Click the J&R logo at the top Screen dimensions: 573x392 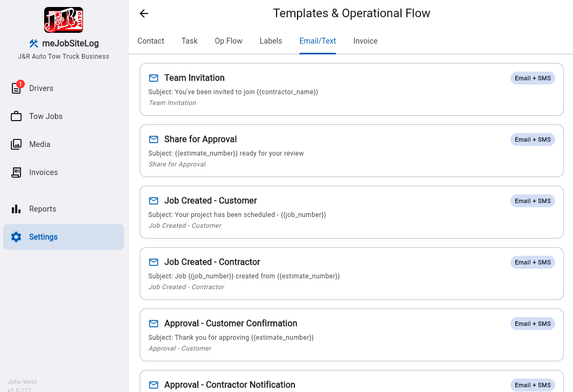(x=64, y=19)
